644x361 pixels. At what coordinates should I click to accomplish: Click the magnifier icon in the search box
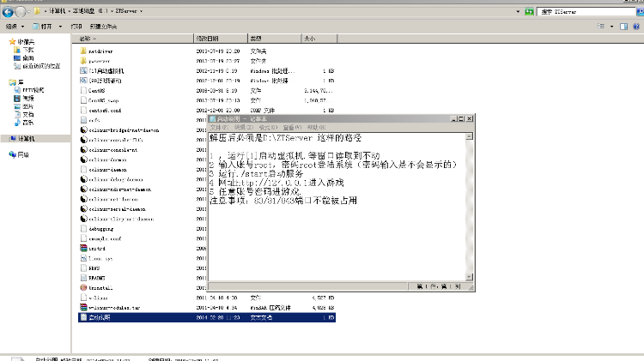click(640, 11)
